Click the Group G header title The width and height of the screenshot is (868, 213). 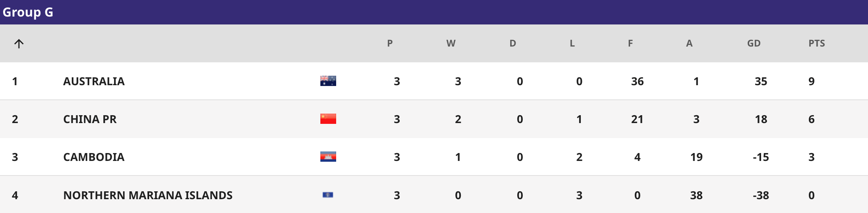click(28, 12)
